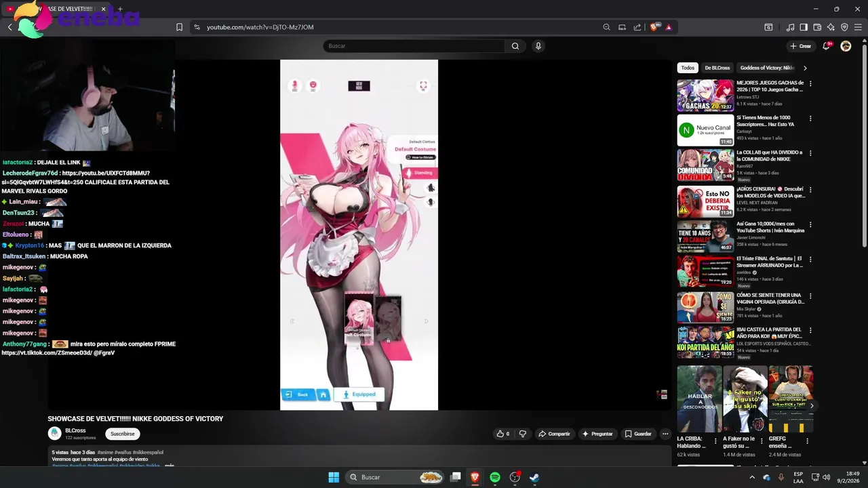This screenshot has width=868, height=488.
Task: Open more actions ellipsis beside Guardar
Action: point(665,434)
